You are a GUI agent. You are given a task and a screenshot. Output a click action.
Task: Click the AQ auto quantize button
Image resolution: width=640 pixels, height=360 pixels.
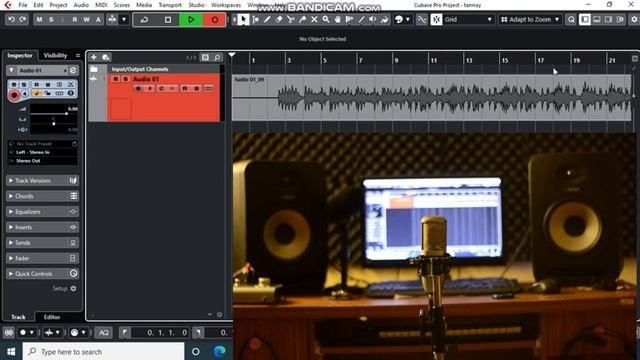pyautogui.click(x=104, y=333)
